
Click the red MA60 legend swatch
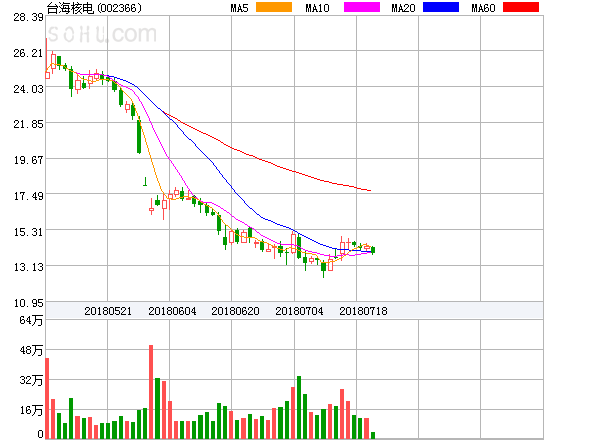pos(521,7)
